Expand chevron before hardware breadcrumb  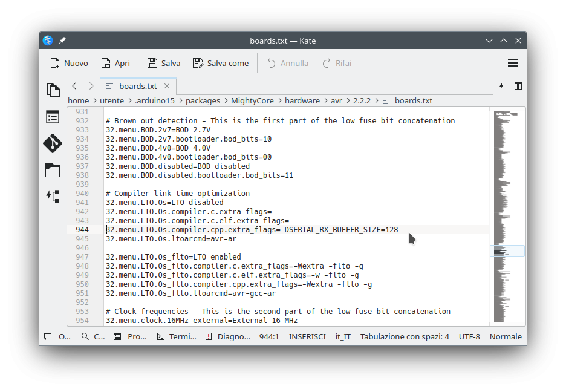(x=279, y=100)
